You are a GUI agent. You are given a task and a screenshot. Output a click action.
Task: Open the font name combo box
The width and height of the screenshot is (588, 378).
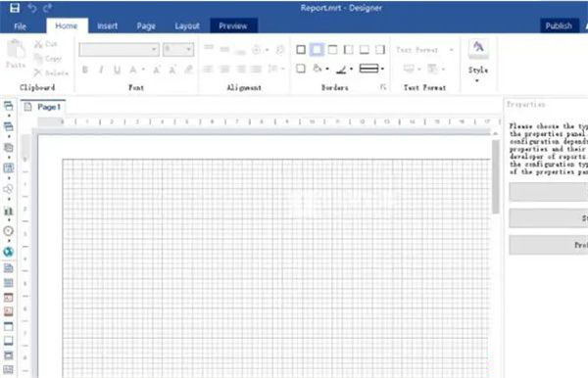(119, 49)
